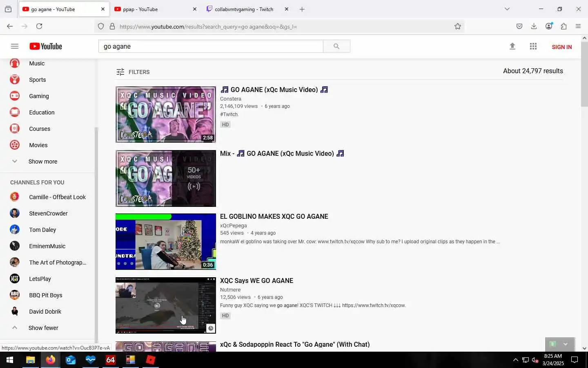Screen dimensions: 588x368
Task: Open the 50+ videos Mix thumbnail
Action: click(x=166, y=178)
